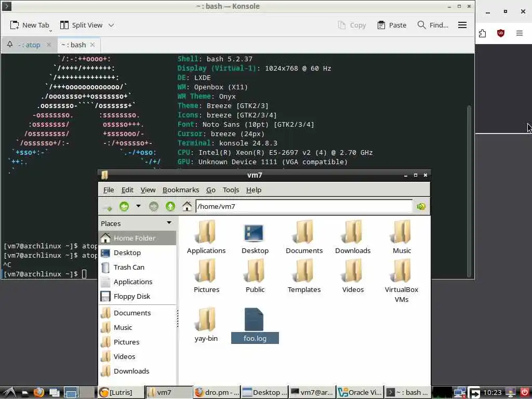The image size is (532, 399).
Task: Expand the Places side pane dropdown
Action: point(169,223)
